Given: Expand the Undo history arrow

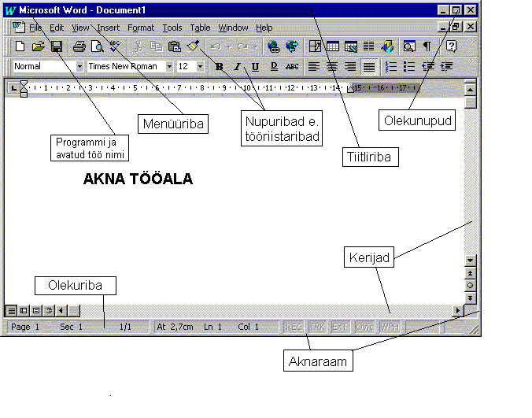Looking at the screenshot, I should point(229,46).
